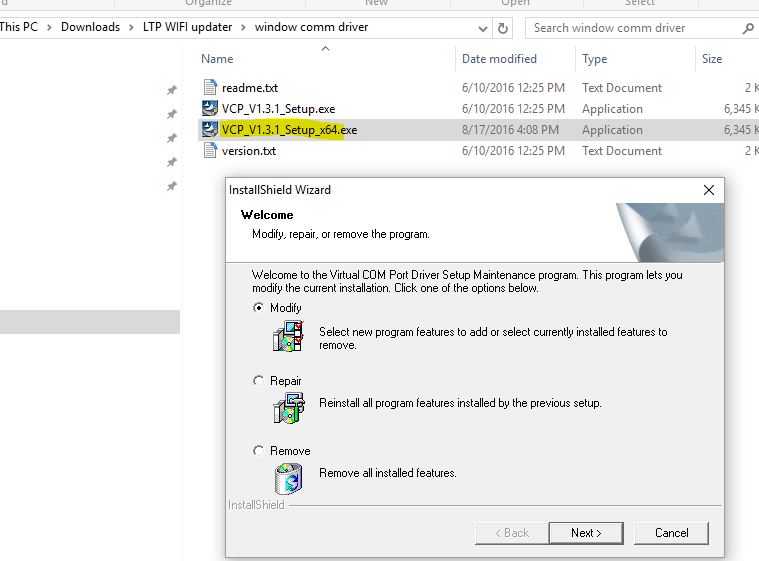Select the VCP_V1.3.1_Setup_x64.exe file name

tap(289, 130)
